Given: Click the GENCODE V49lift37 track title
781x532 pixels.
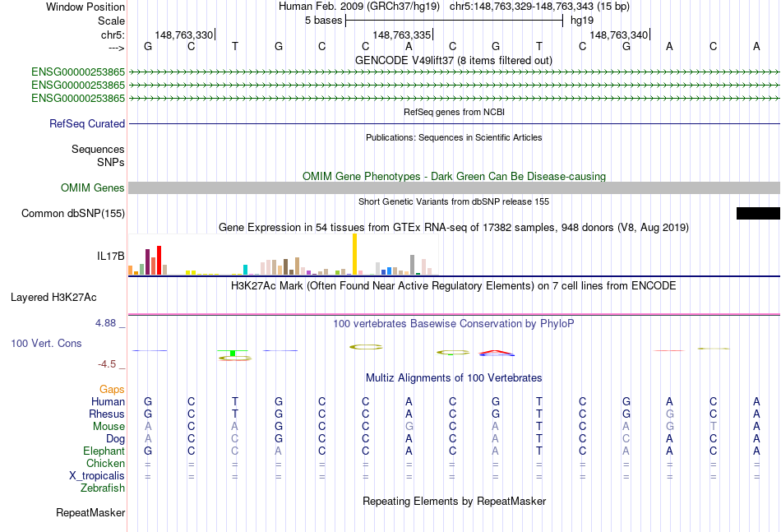Looking at the screenshot, I should point(453,60).
